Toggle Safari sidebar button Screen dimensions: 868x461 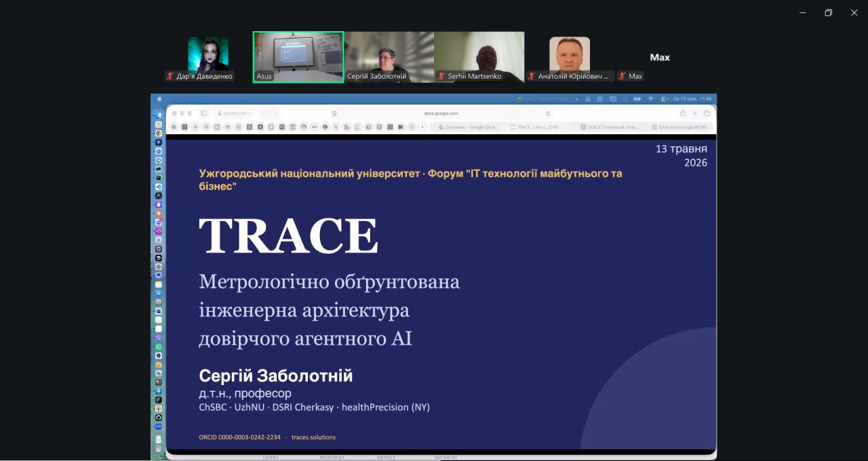coord(203,113)
